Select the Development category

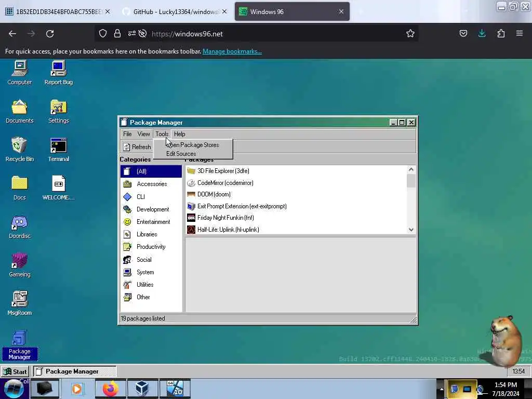point(151,209)
